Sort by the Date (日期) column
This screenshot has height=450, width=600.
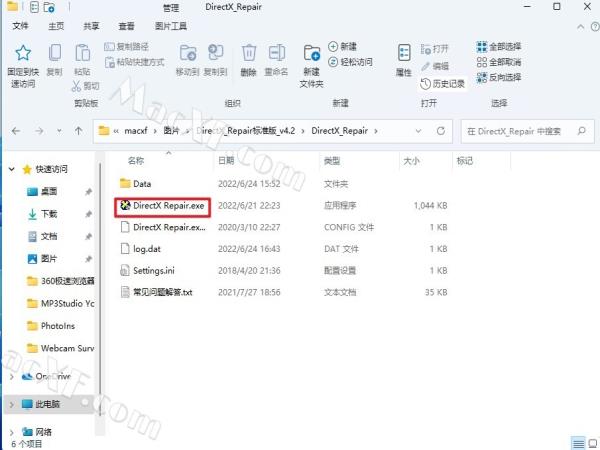click(x=226, y=161)
